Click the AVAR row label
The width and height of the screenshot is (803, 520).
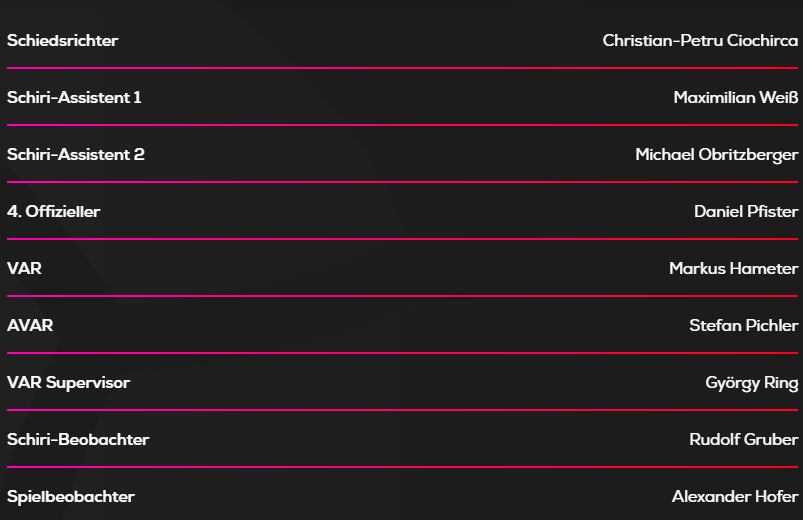pos(30,326)
